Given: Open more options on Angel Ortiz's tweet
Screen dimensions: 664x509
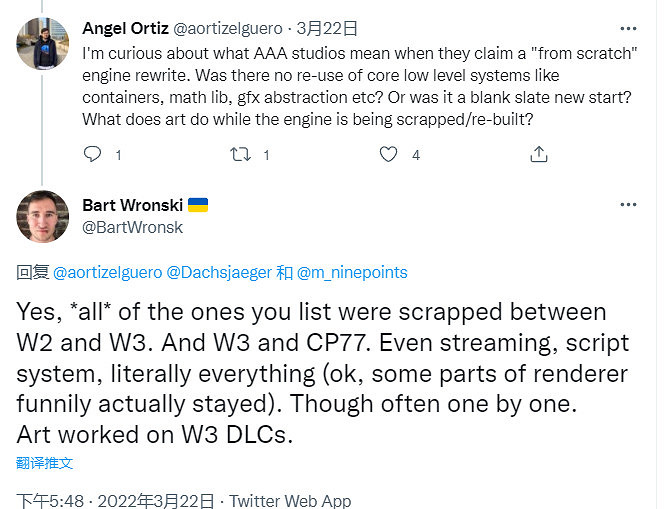Looking at the screenshot, I should click(627, 28).
